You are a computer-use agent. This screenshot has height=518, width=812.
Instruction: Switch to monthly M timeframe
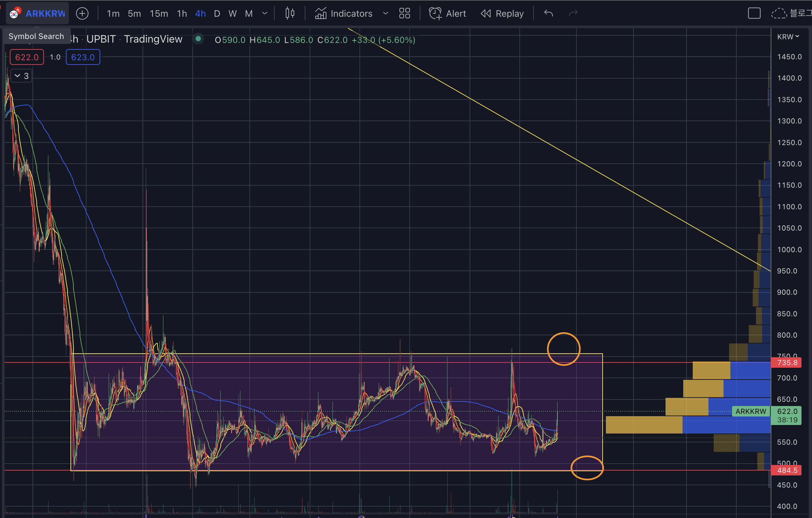tap(249, 13)
